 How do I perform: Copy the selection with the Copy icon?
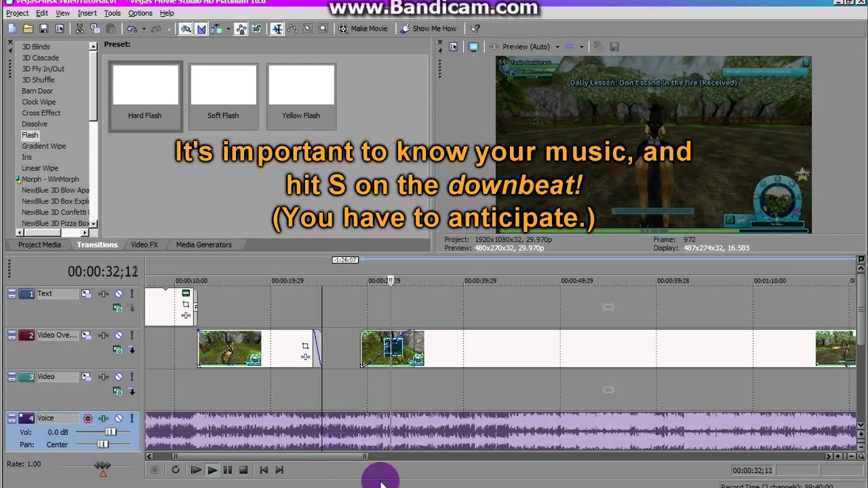(x=95, y=28)
